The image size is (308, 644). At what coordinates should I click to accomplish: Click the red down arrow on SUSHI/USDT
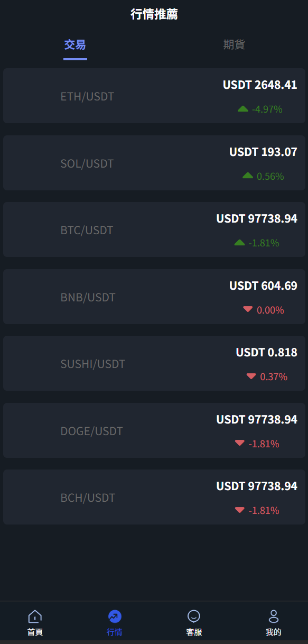click(251, 376)
